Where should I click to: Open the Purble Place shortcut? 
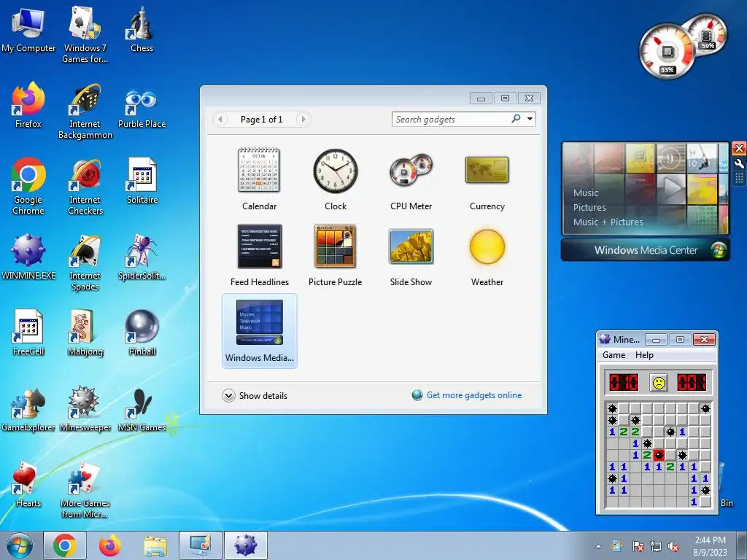click(142, 107)
